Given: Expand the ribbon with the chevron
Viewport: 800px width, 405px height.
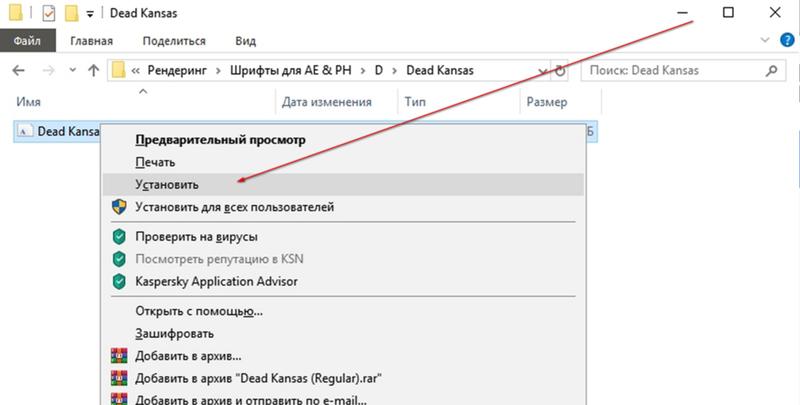Looking at the screenshot, I should click(765, 40).
